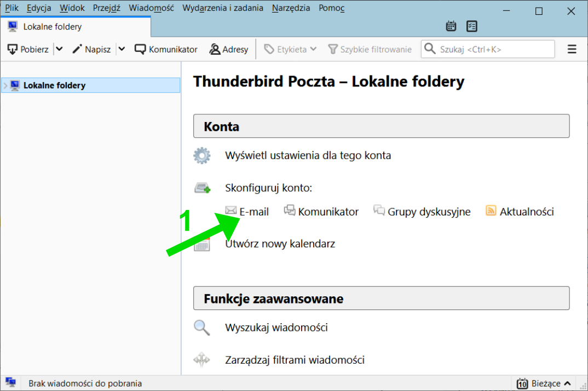Open the calendar tab icon
588x391 pixels.
click(451, 26)
